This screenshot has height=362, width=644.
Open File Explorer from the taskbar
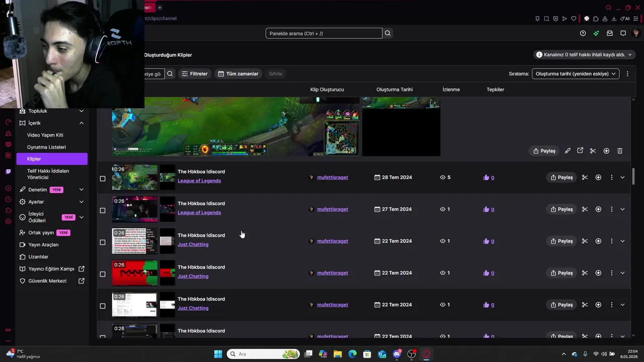tap(338, 354)
